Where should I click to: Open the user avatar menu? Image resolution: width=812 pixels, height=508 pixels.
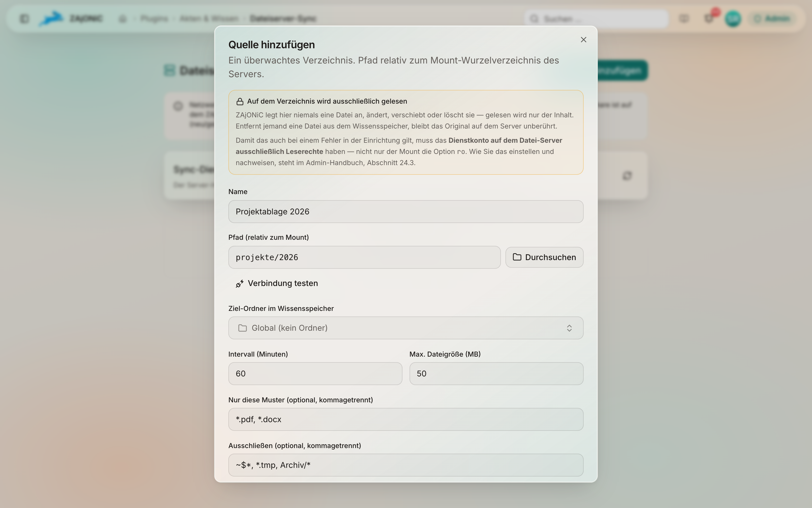tap(733, 19)
